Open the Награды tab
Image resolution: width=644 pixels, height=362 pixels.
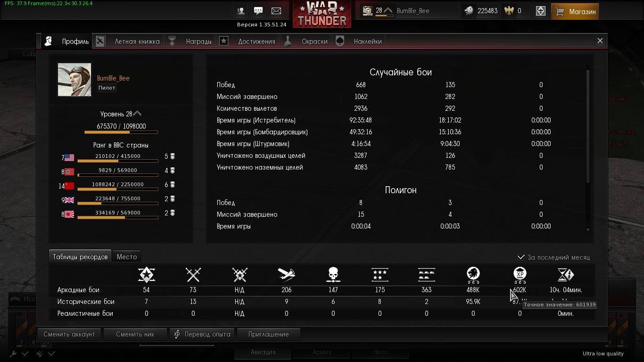pos(190,41)
